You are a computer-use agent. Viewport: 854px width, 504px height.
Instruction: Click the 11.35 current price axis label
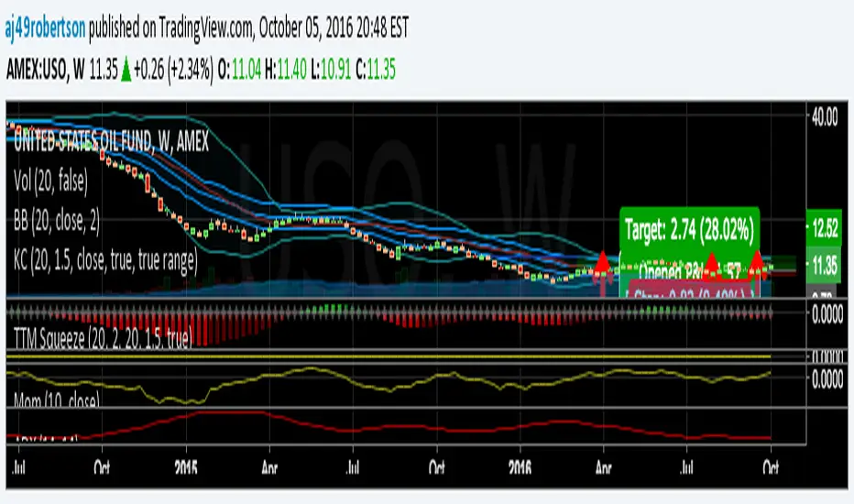[x=825, y=267]
